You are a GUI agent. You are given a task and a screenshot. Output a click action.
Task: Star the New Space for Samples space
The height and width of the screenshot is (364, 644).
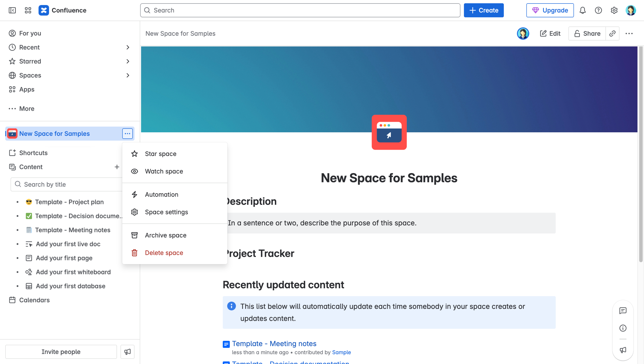coord(160,154)
